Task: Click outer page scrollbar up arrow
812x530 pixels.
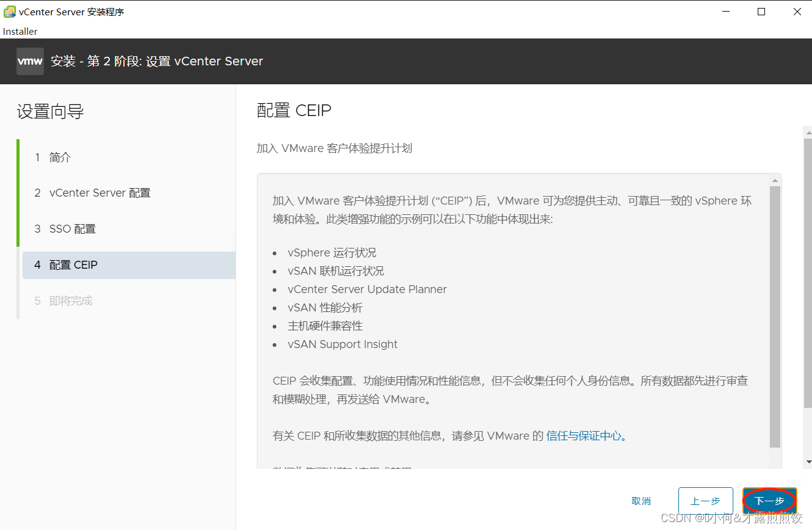Action: [x=808, y=131]
